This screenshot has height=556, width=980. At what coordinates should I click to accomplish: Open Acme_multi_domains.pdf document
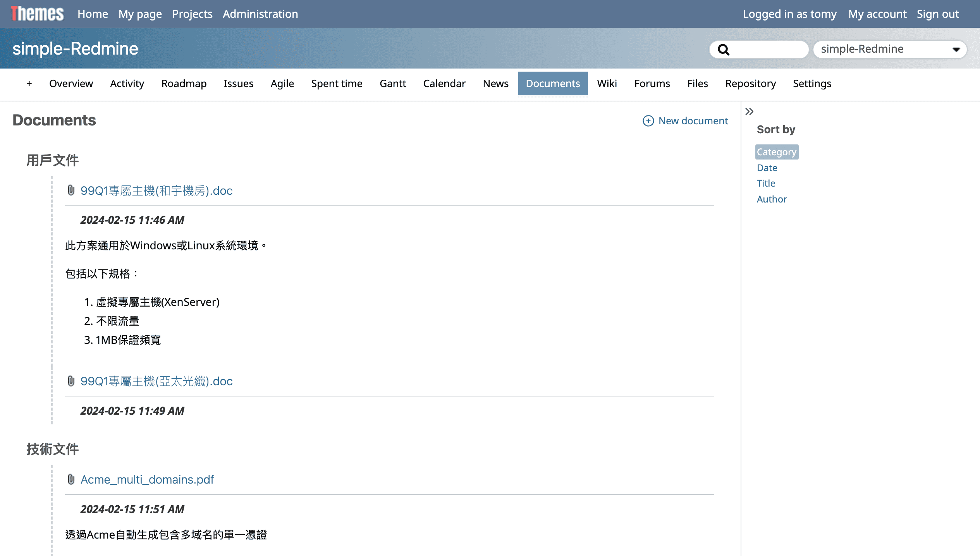pyautogui.click(x=147, y=479)
